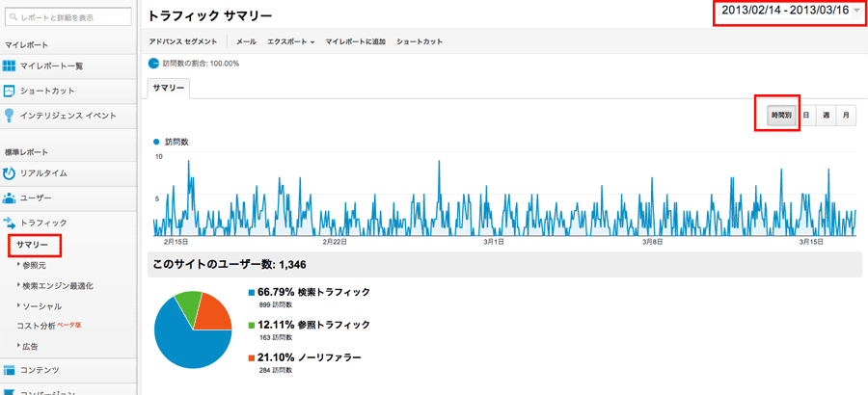The image size is (868, 395).
Task: Click the 163 訪問数 value
Action: click(275, 337)
